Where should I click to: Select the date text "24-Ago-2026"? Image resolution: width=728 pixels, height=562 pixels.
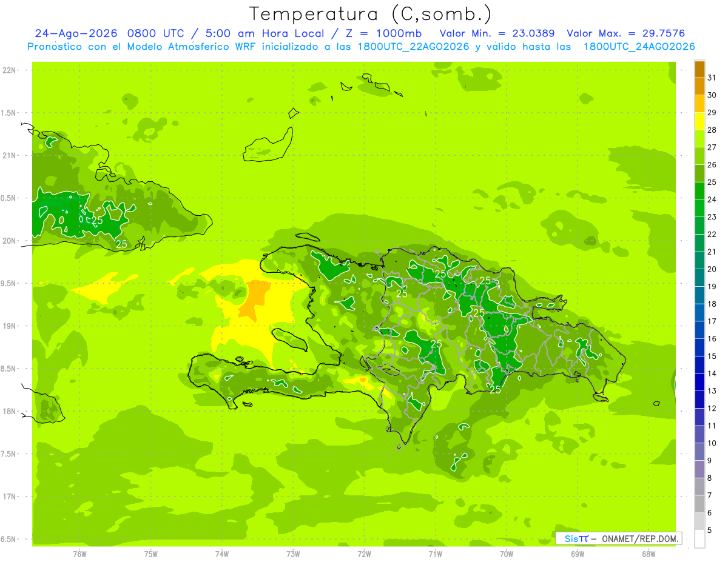(76, 33)
